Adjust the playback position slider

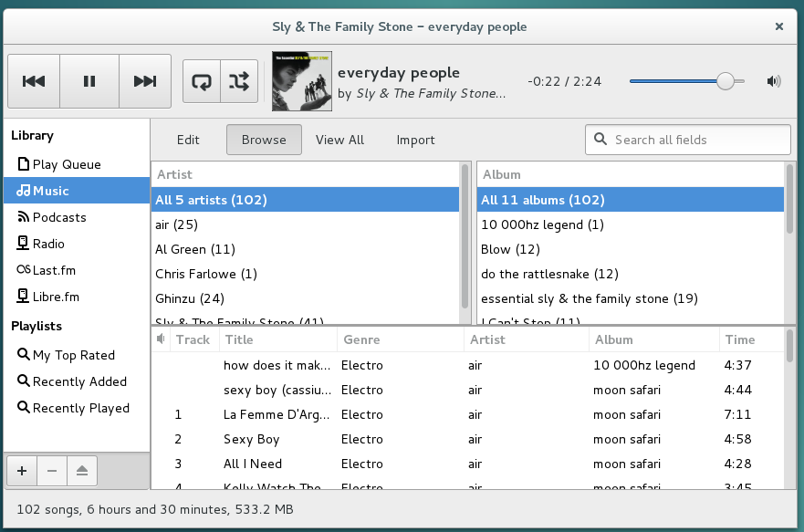tap(686, 81)
